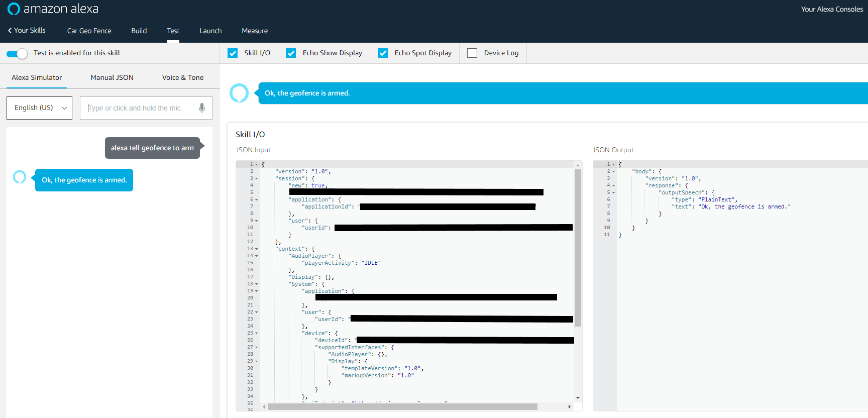Click the "text": "Ok, the geofence is armed." line
The width and height of the screenshot is (868, 418).
[x=731, y=206]
